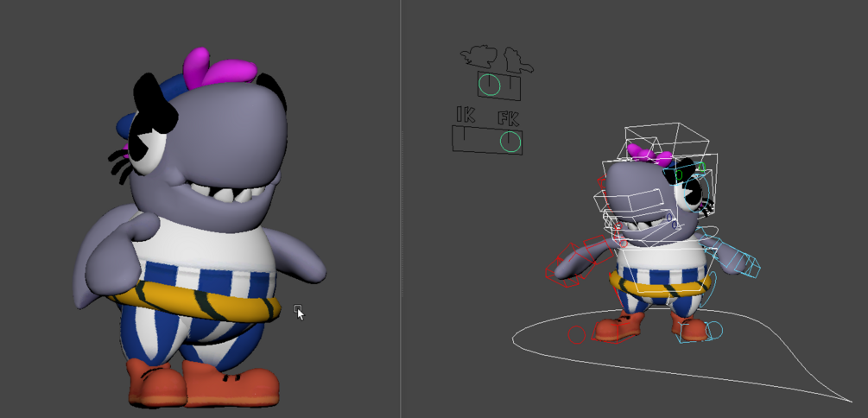The width and height of the screenshot is (868, 418).
Task: Select the red hand box control
Action: click(x=562, y=274)
